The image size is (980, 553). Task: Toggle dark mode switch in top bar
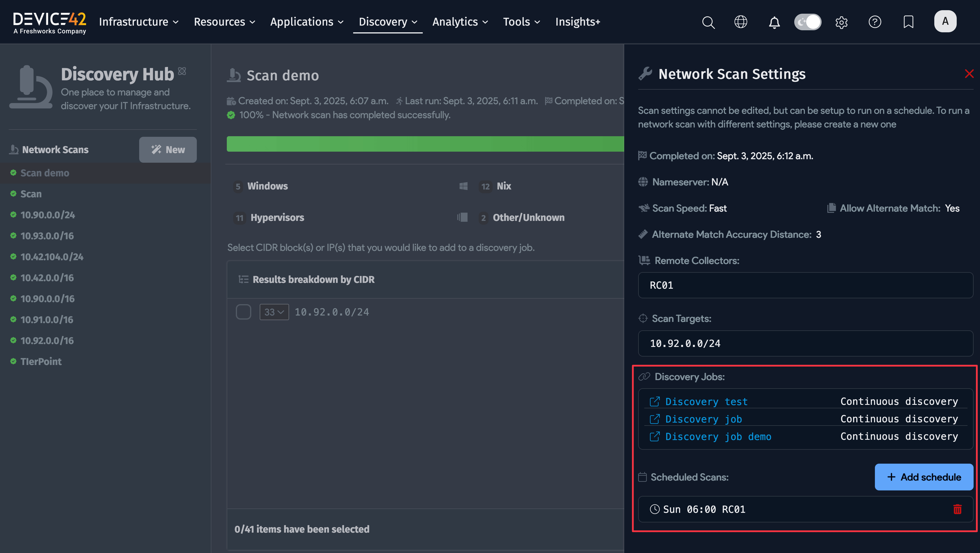pyautogui.click(x=808, y=22)
